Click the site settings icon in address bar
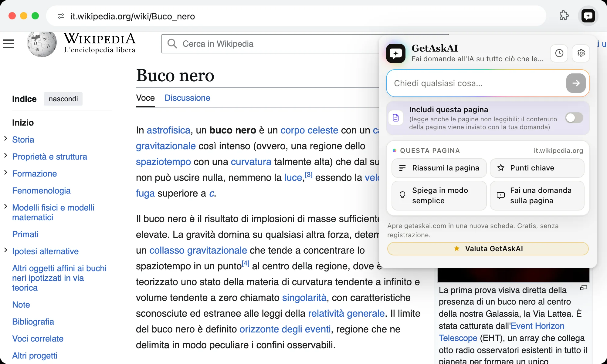The width and height of the screenshot is (607, 364). 61,16
